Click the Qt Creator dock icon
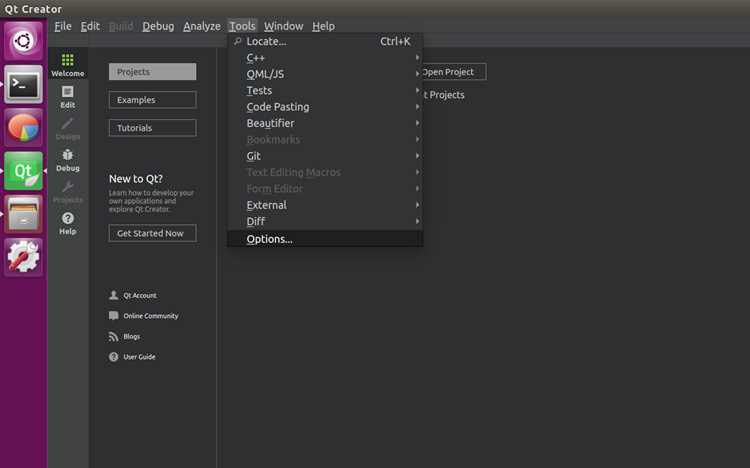Viewport: 750px width, 468px height. (23, 171)
